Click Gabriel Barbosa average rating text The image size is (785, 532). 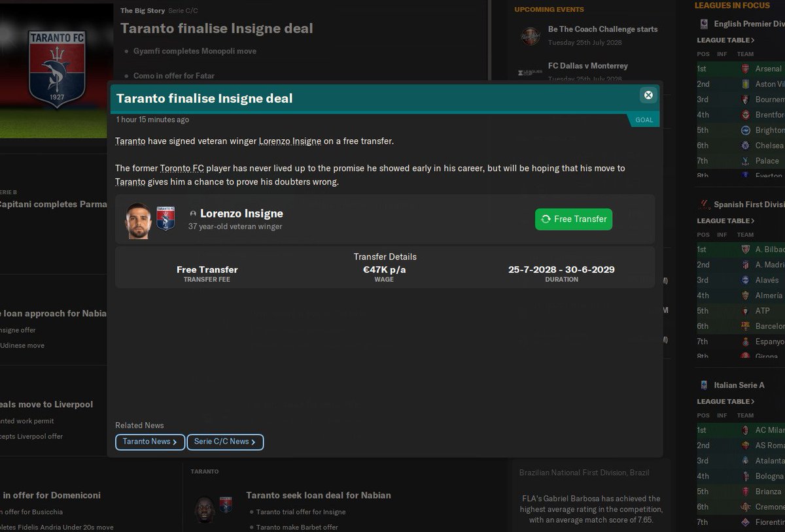[x=591, y=509]
